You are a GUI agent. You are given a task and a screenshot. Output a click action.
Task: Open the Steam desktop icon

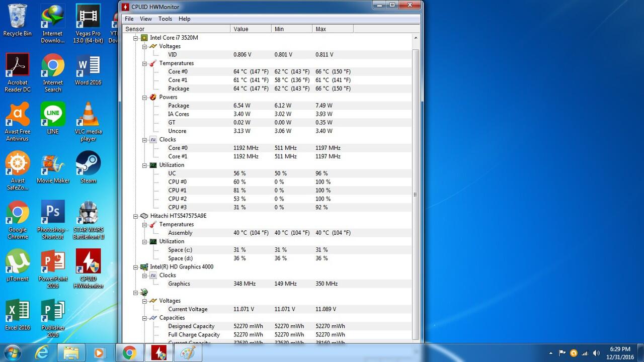tap(88, 168)
